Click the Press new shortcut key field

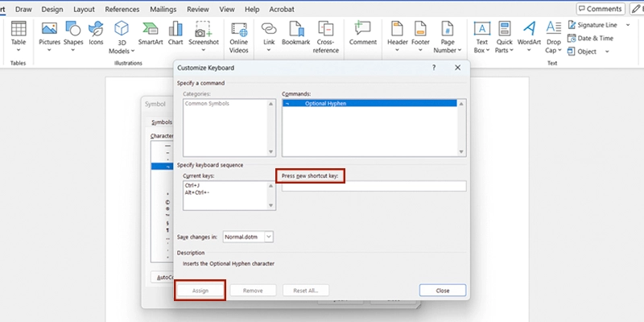pyautogui.click(x=374, y=187)
